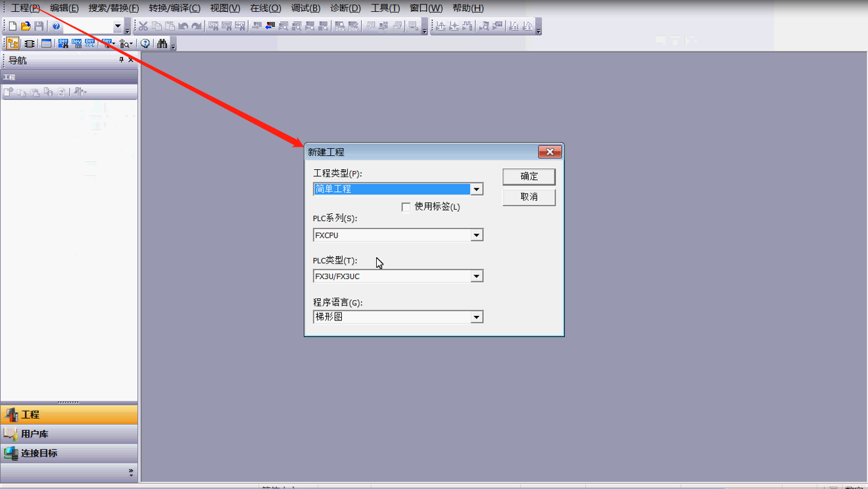Screen dimensions: 868x489
Task: Open the 在线(O) menu
Action: point(266,8)
